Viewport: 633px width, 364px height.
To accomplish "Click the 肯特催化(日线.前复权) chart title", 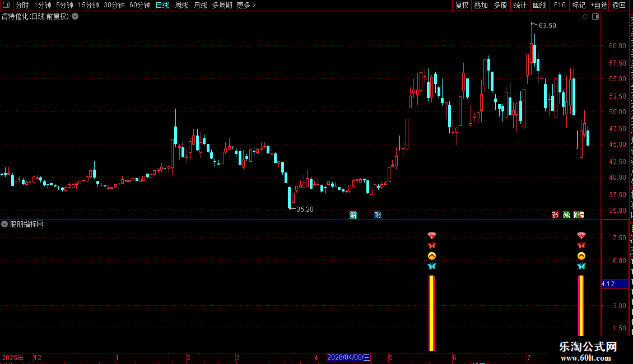I will [x=35, y=17].
